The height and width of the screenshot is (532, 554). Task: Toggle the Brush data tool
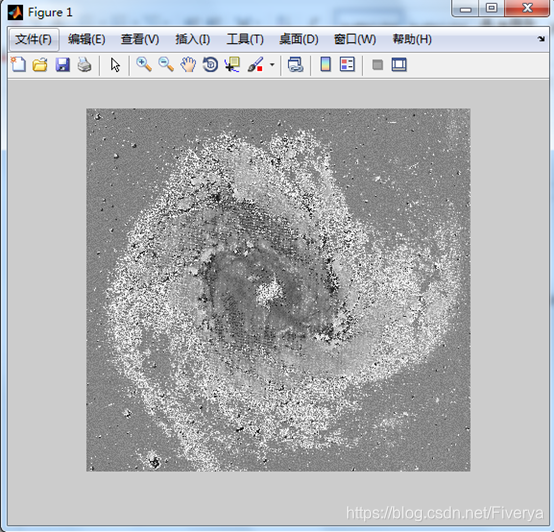255,65
